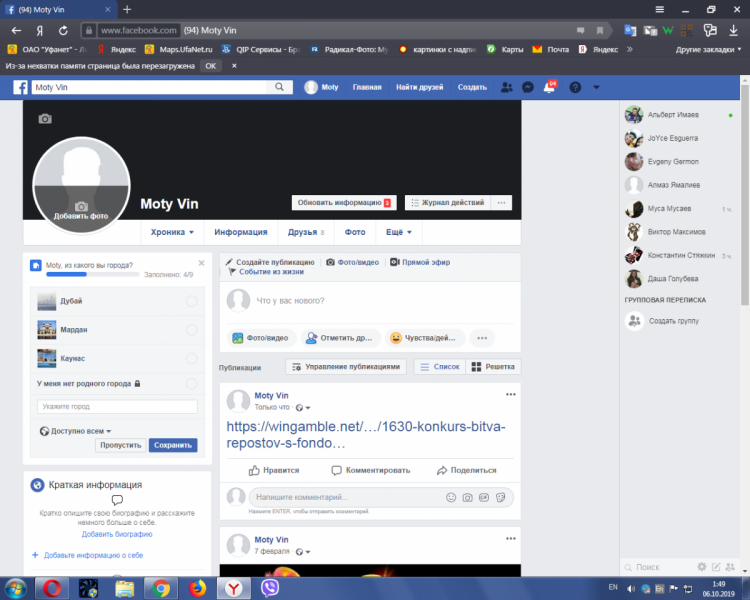Open Firefox from taskbar
The width and height of the screenshot is (750, 600).
coord(197,588)
